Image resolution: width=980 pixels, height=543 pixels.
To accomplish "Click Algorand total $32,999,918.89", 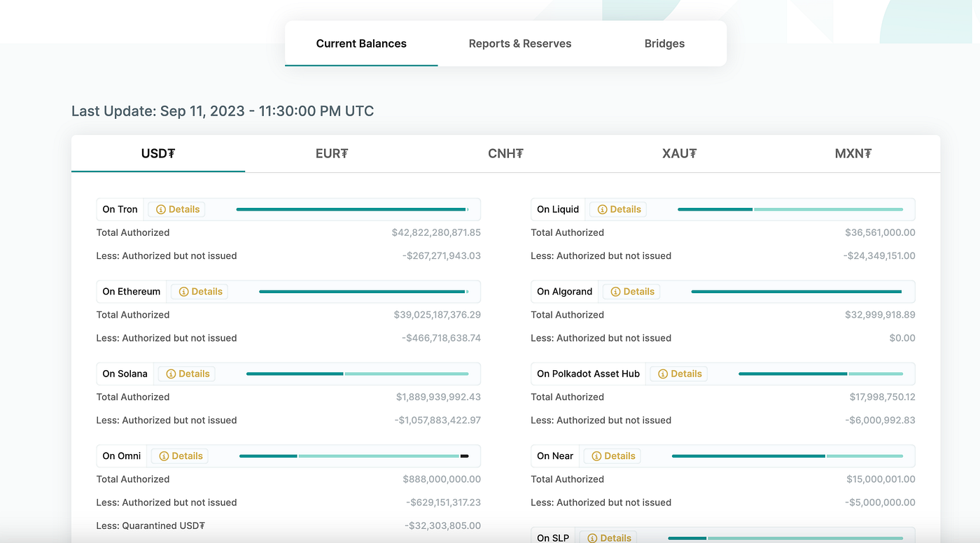I will pyautogui.click(x=880, y=315).
